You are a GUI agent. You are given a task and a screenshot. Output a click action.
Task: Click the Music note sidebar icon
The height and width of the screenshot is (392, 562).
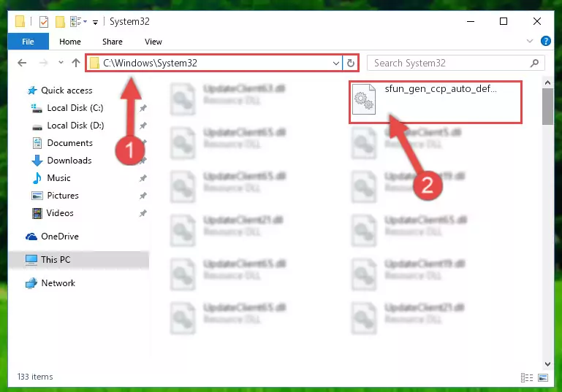point(37,178)
